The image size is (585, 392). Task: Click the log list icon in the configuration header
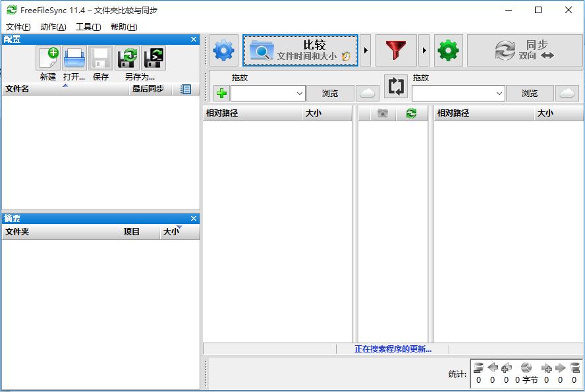pyautogui.click(x=185, y=89)
